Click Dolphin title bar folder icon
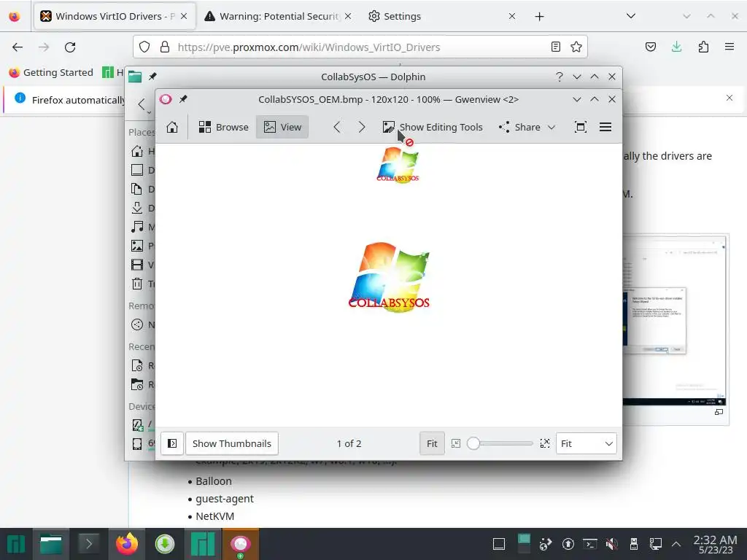Viewport: 747px width, 560px height. coord(135,77)
